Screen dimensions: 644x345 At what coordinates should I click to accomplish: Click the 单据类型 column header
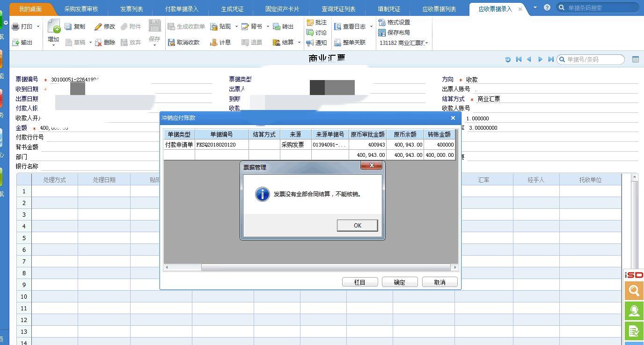pyautogui.click(x=179, y=134)
